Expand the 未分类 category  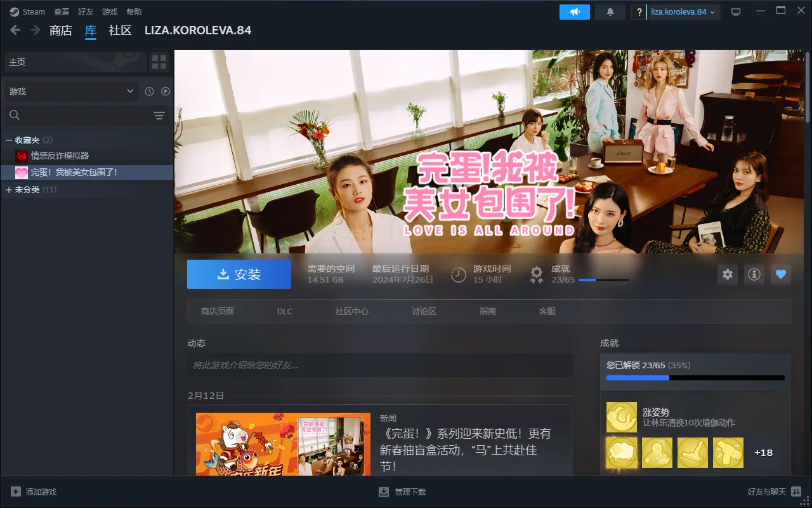coord(9,190)
